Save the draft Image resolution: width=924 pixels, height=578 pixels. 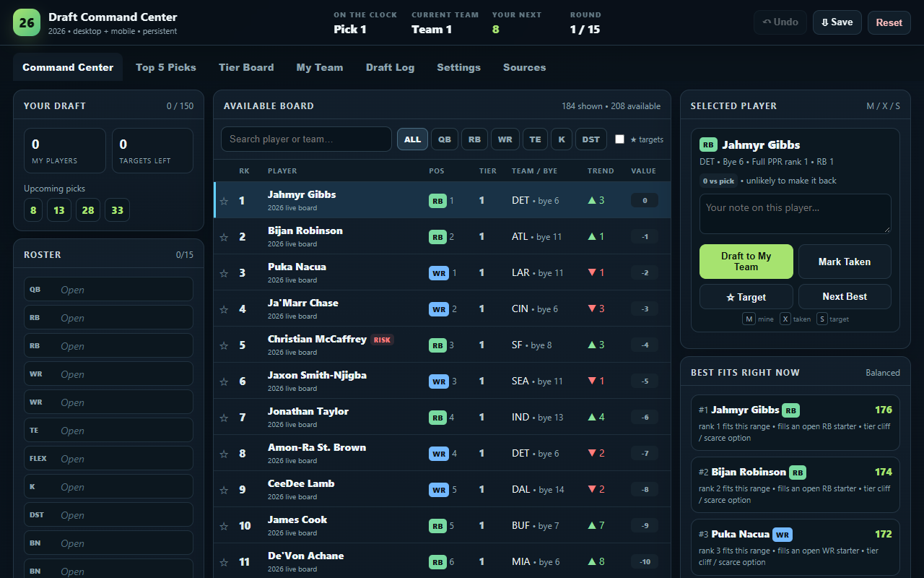[837, 22]
